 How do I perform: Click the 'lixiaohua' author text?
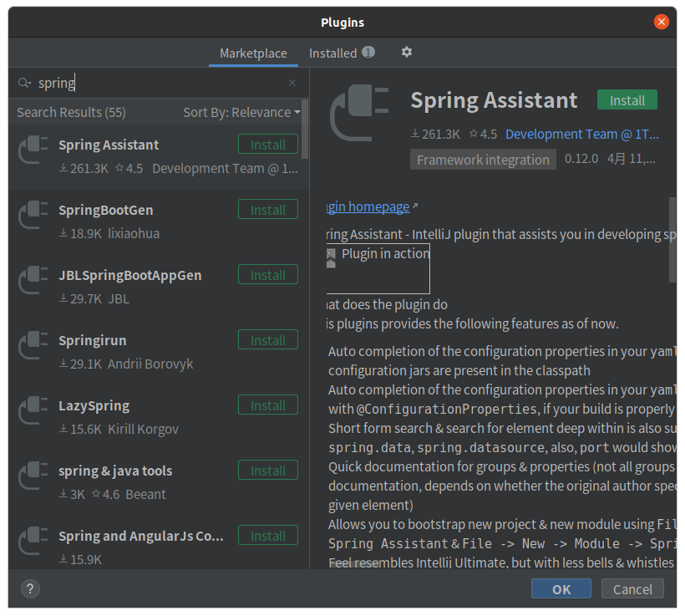134,233
